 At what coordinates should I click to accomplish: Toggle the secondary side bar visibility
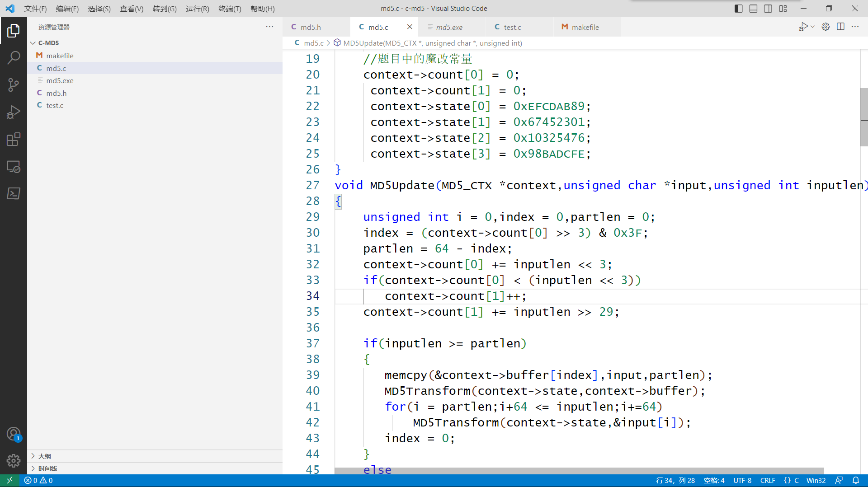(768, 9)
